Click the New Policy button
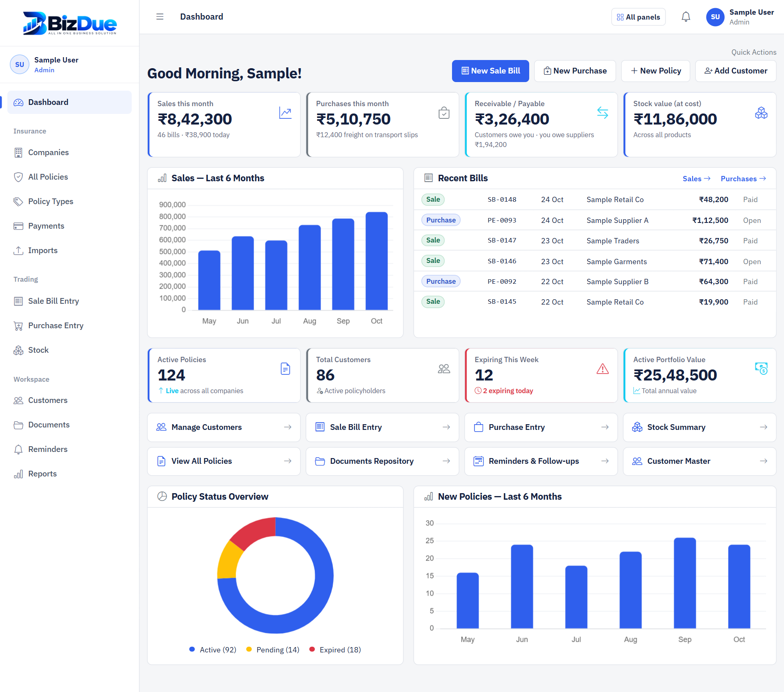This screenshot has height=692, width=784. coord(656,71)
